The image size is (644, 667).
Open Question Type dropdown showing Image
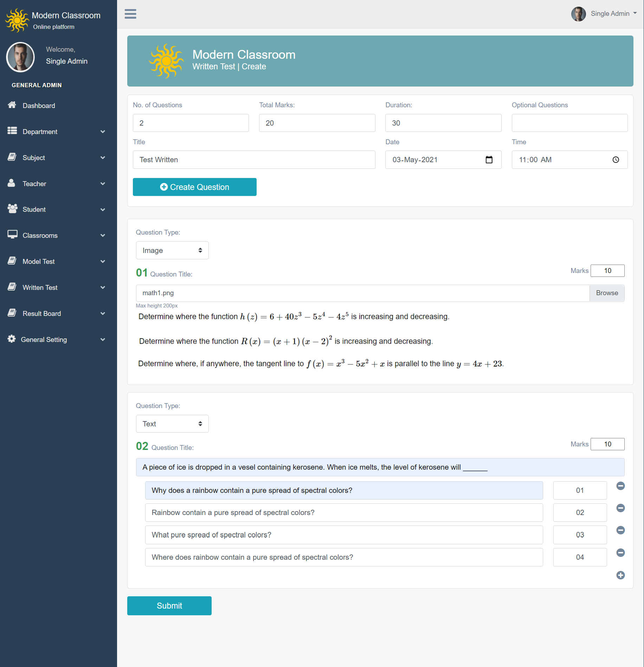(172, 250)
